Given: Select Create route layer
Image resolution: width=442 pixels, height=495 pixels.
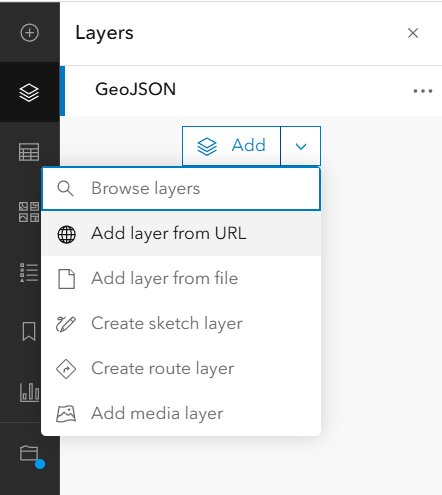Looking at the screenshot, I should point(181,368).
